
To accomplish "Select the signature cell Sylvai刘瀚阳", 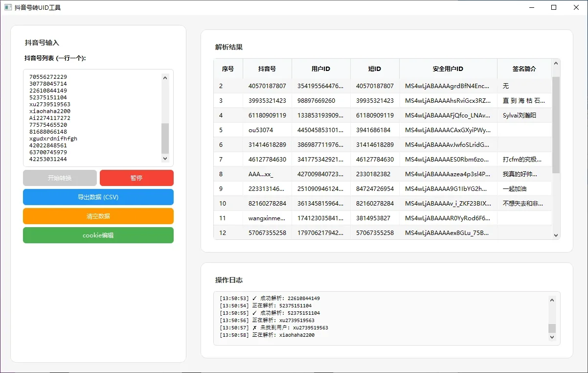I will 524,115.
